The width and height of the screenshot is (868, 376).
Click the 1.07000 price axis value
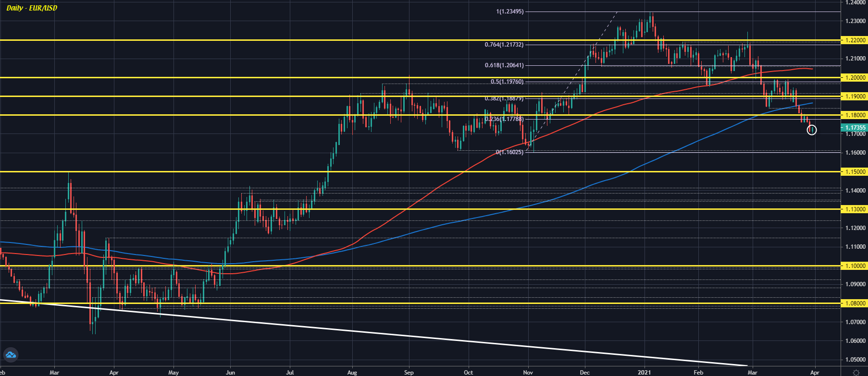tap(855, 322)
